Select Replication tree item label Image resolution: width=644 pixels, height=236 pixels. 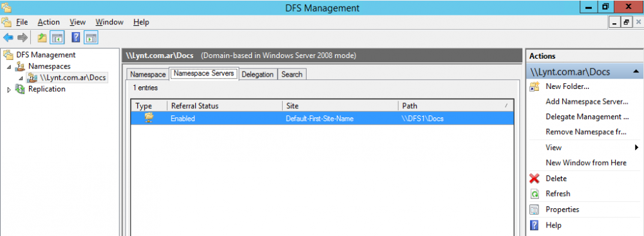[x=46, y=89]
